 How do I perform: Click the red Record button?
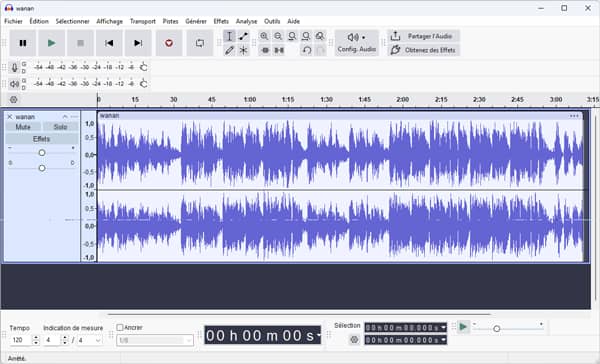pyautogui.click(x=169, y=43)
